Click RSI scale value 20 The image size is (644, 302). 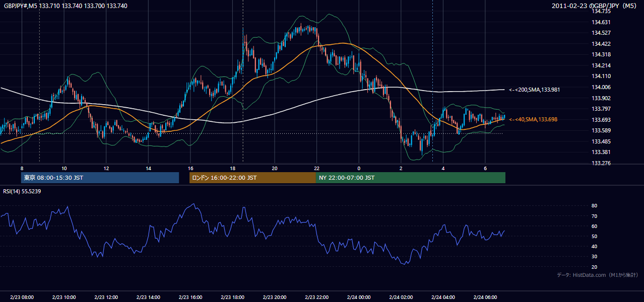[594, 267]
